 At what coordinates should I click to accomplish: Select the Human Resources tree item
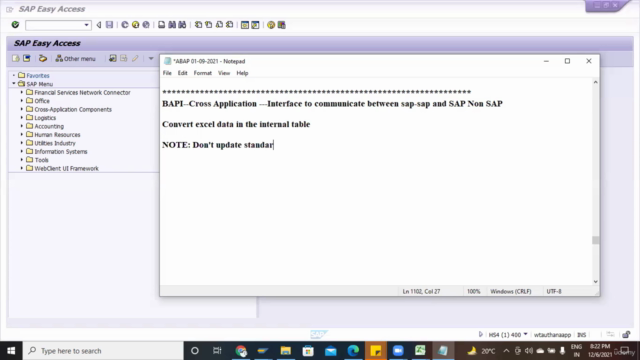coord(57,135)
